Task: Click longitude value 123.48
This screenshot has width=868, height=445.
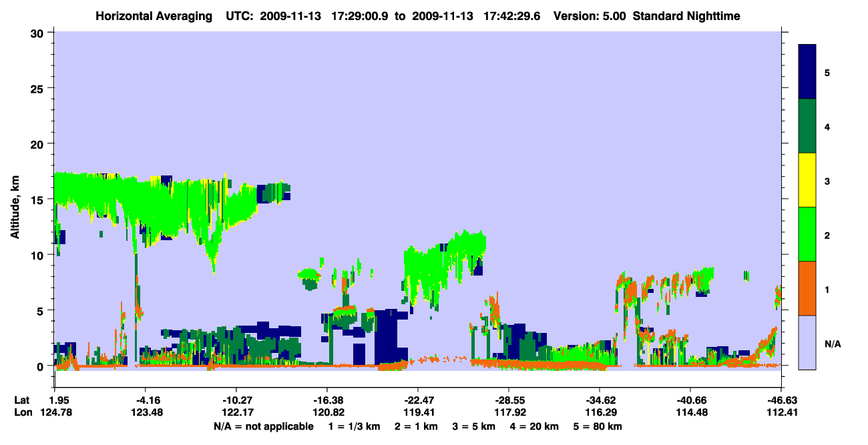Action: pos(146,412)
